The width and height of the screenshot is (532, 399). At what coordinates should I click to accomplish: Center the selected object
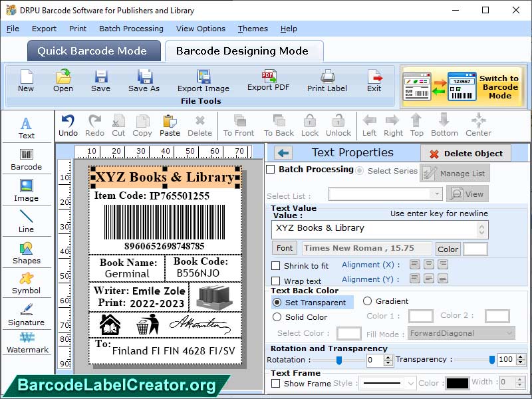tap(478, 126)
